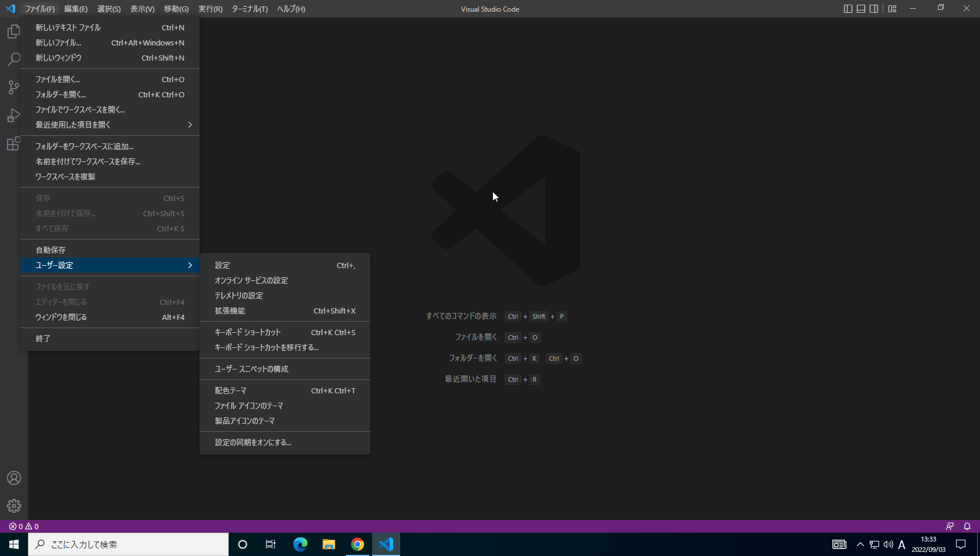This screenshot has height=556, width=980.
Task: Choose テレメトリの設定 submenu item
Action: click(285, 295)
